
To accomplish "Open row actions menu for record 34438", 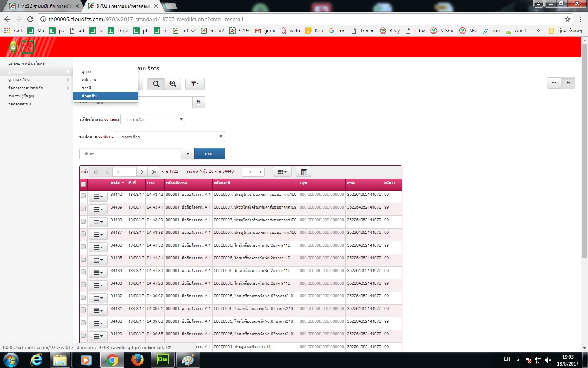I will point(98,222).
